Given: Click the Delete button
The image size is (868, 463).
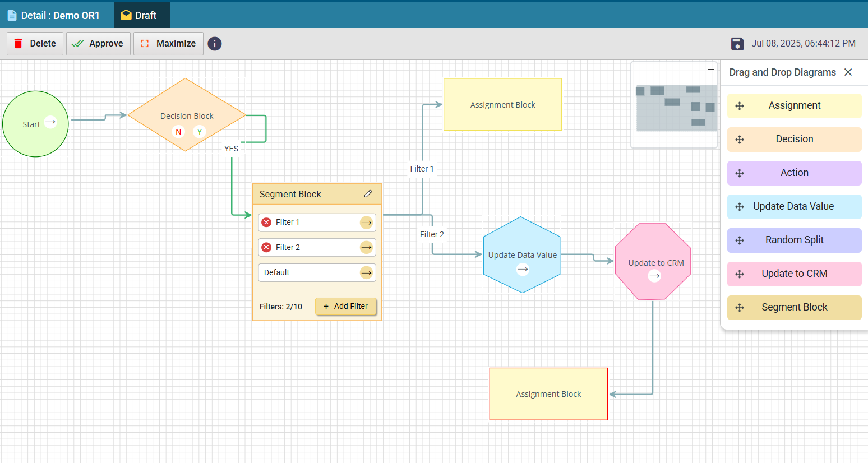Looking at the screenshot, I should click(35, 44).
